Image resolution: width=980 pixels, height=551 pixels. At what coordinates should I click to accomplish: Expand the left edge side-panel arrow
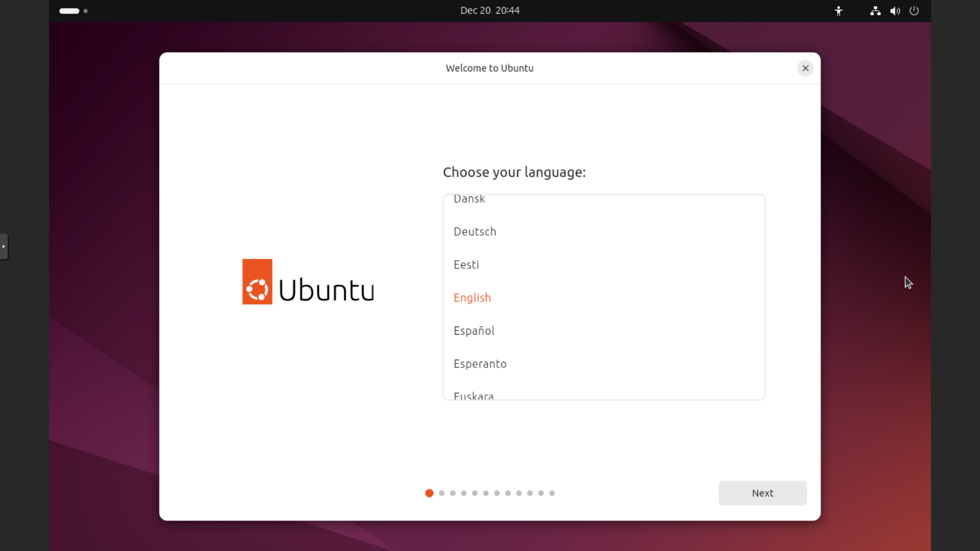(4, 246)
